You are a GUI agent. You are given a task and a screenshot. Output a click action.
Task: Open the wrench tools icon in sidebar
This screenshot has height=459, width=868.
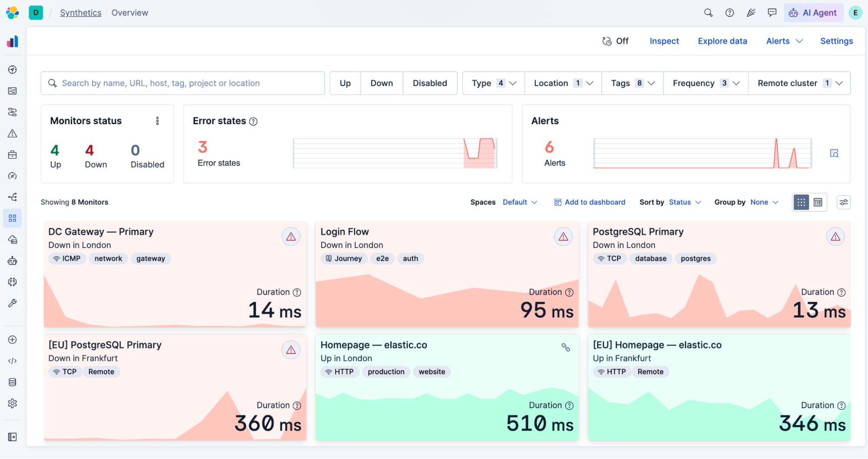coord(13,303)
